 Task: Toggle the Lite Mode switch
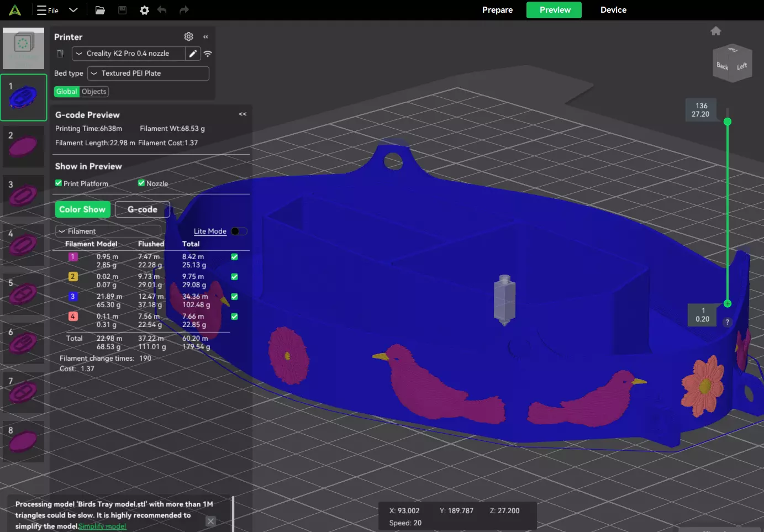click(x=239, y=231)
